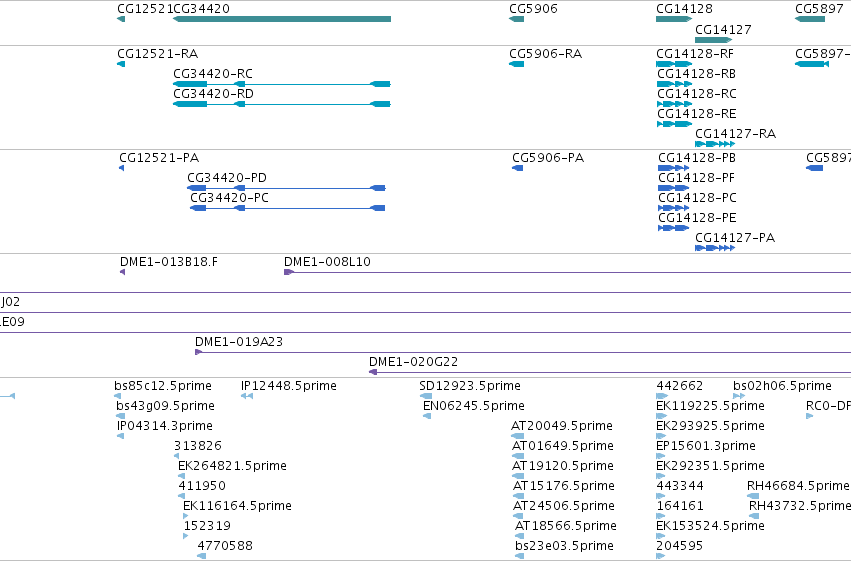Select the 4770588 EST feature
This screenshot has height=561, width=851.
pos(201,556)
